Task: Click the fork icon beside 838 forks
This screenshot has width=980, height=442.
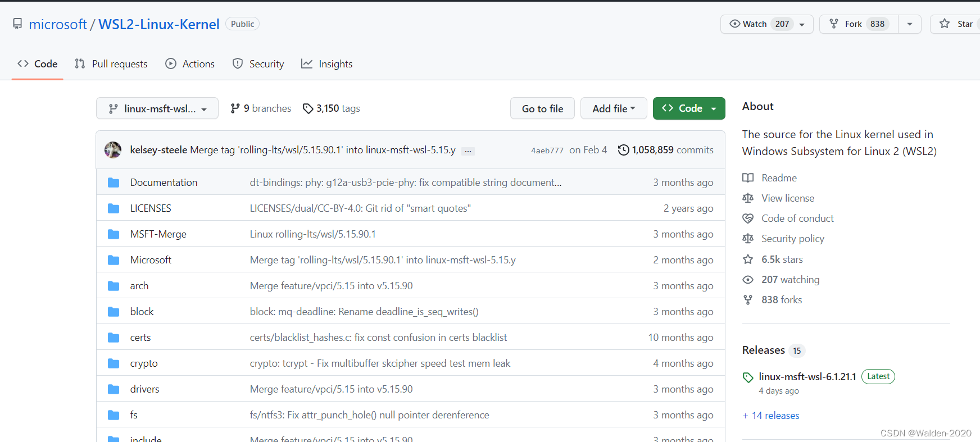Action: (748, 300)
